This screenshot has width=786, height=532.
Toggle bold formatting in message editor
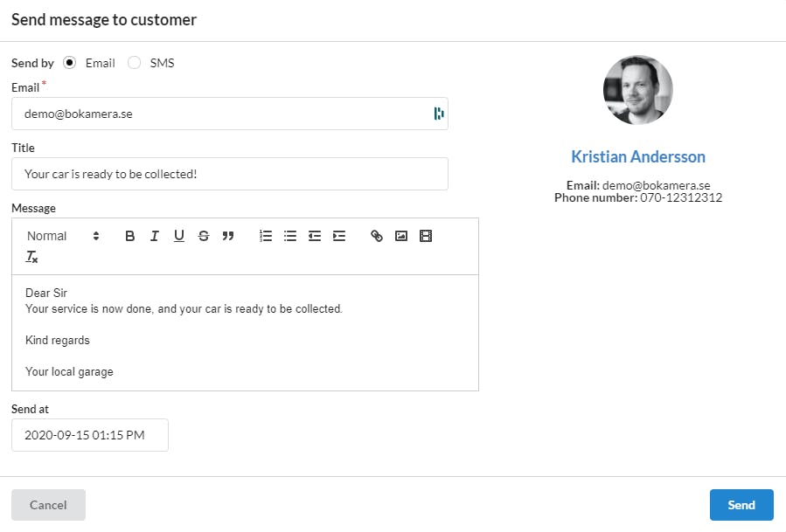click(x=129, y=236)
